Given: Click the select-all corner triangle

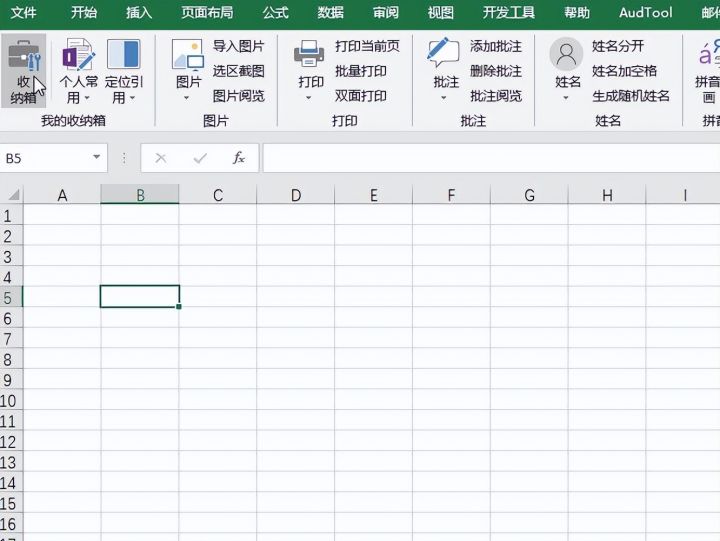Looking at the screenshot, I should click(14, 195).
